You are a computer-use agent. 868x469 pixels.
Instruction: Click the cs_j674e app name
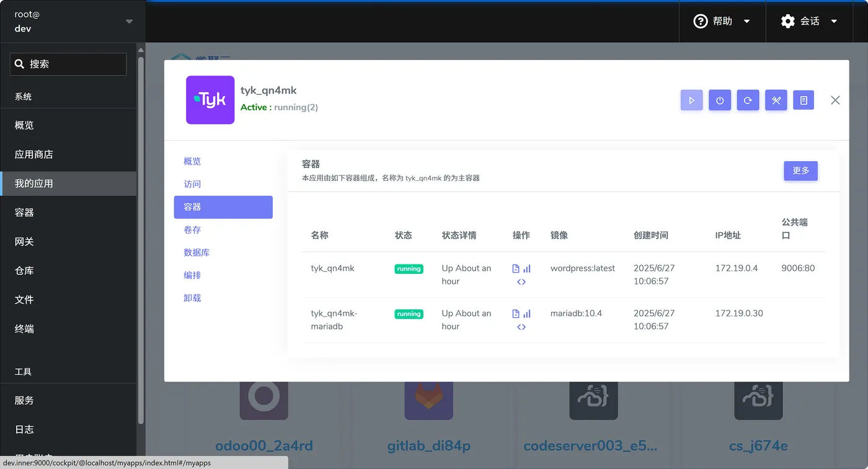pyautogui.click(x=758, y=446)
